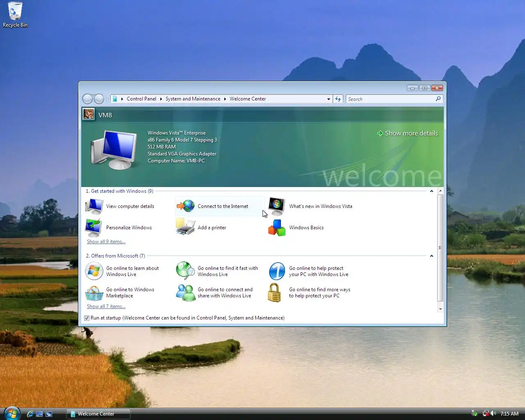Click the connect and share people icon
The height and width of the screenshot is (420, 525).
[186, 293]
